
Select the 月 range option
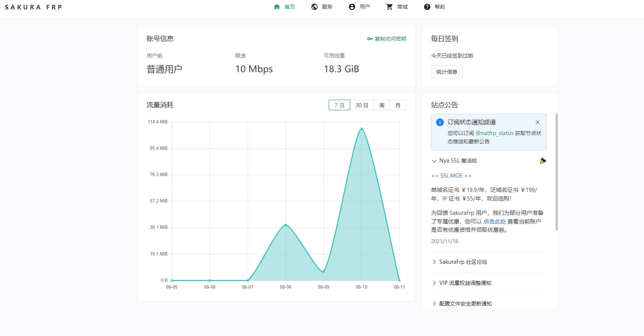coord(398,105)
